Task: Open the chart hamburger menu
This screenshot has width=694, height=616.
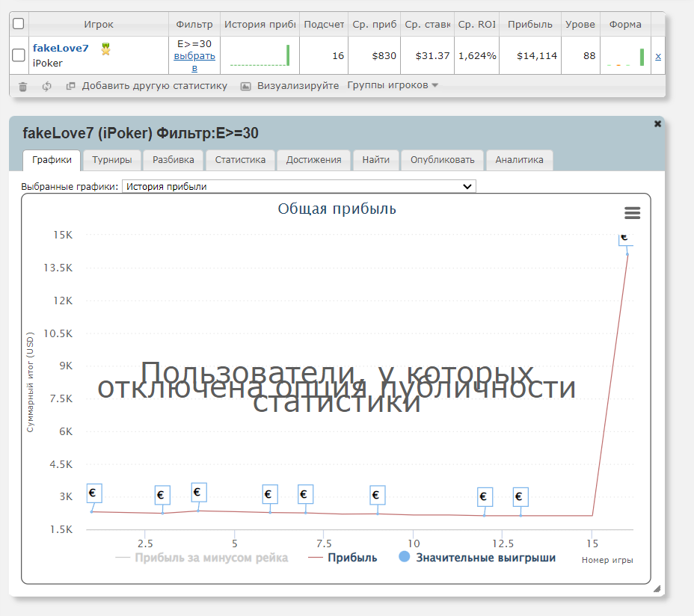Action: (x=632, y=213)
